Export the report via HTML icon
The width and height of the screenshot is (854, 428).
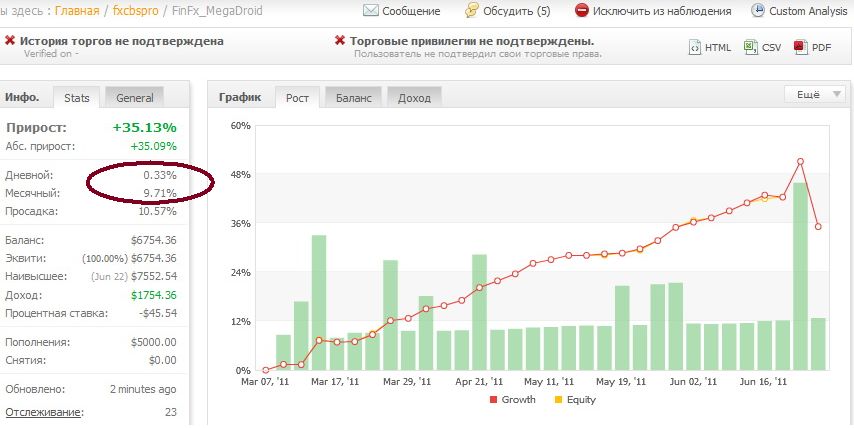click(x=694, y=47)
